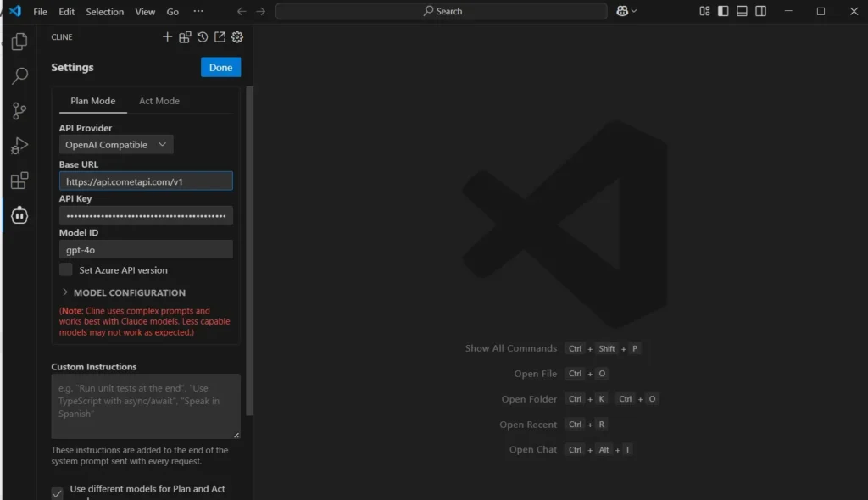This screenshot has width=868, height=500.
Task: Open the Extensions icon in sidebar
Action: click(19, 181)
